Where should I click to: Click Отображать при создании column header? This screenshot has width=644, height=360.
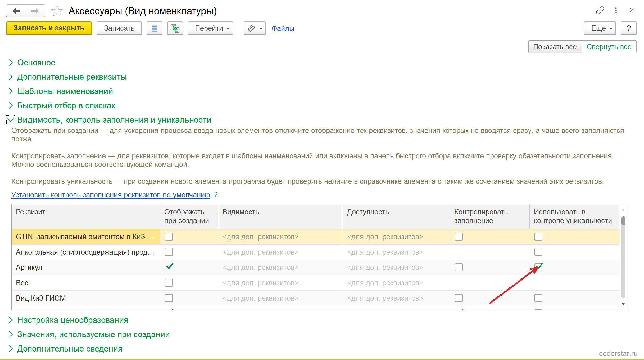click(x=189, y=216)
